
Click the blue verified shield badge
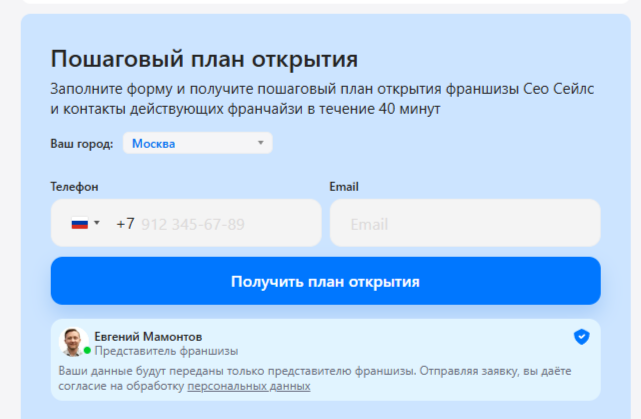pos(581,337)
